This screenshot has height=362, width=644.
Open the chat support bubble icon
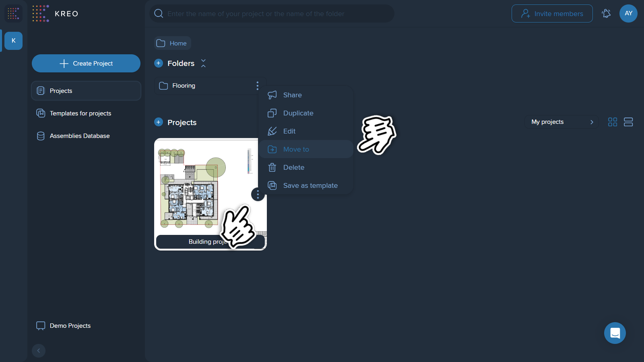[x=615, y=333]
